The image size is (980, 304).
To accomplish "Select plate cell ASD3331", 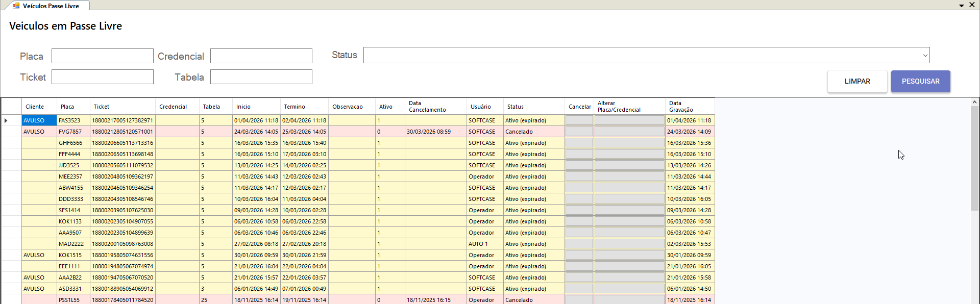I will coord(73,289).
